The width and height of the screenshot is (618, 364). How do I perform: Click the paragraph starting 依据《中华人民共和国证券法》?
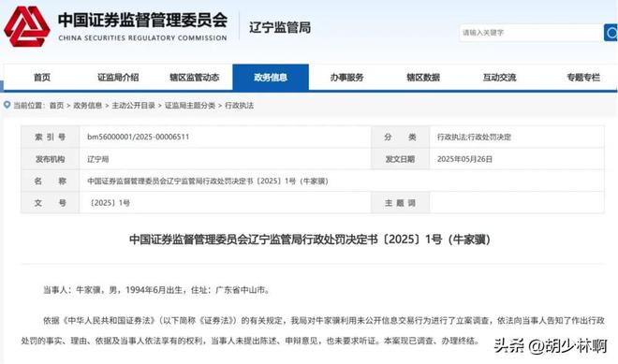313,330
